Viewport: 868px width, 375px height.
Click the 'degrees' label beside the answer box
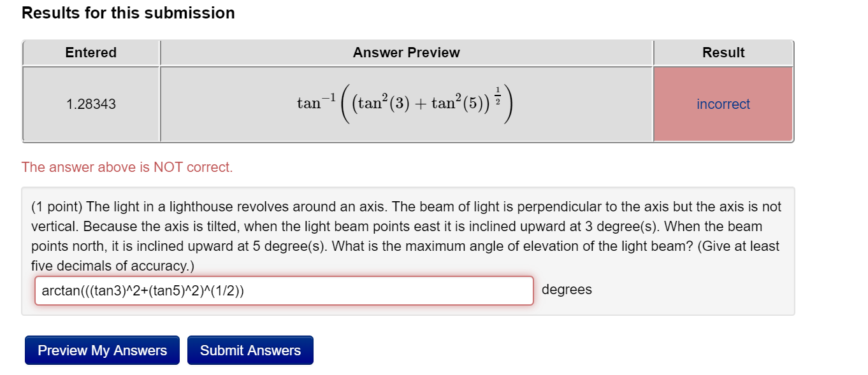pyautogui.click(x=567, y=289)
